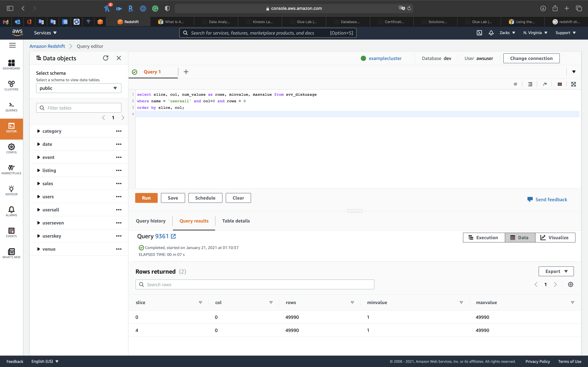Viewport: 588px width, 367px height.
Task: Click the comment toggle icon in editor toolbar
Action: [x=545, y=84]
